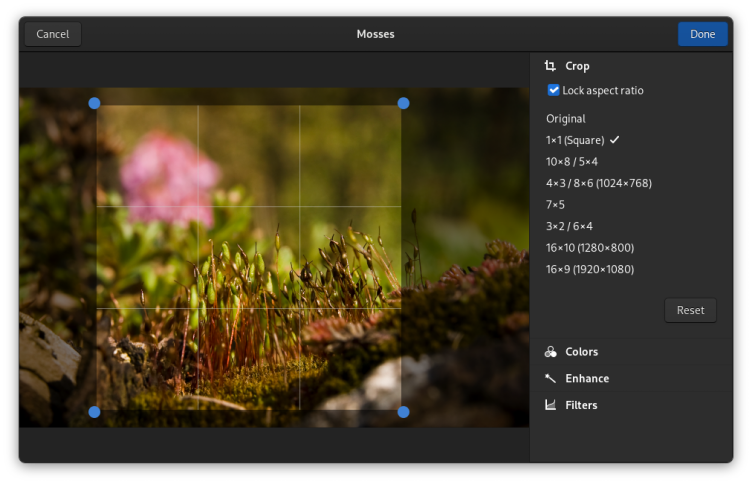The height and width of the screenshot is (484, 752).
Task: Click the Colors palette icon
Action: 550,352
